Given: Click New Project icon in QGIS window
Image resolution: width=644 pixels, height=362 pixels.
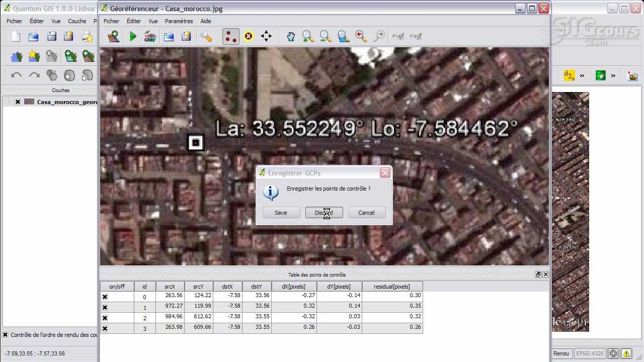Looking at the screenshot, I should click(x=16, y=36).
